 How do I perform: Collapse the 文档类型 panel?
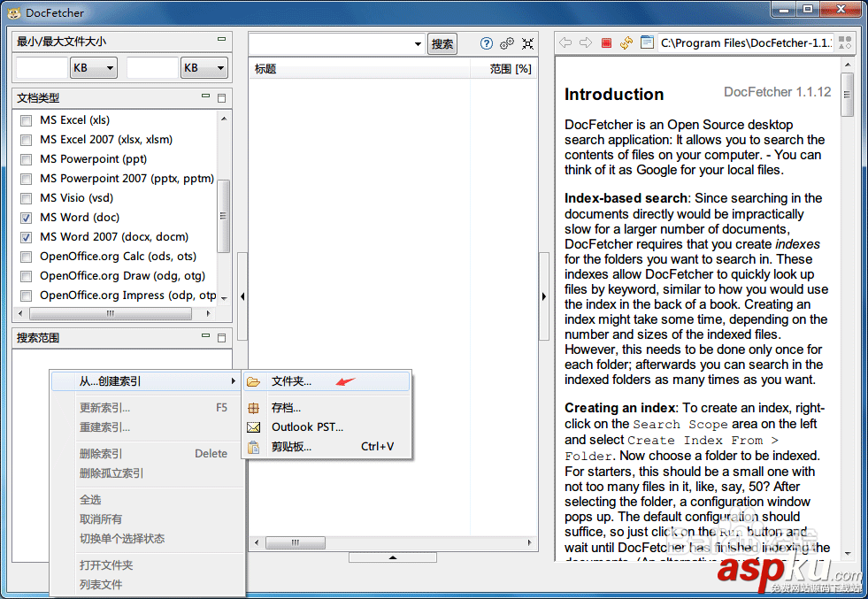pyautogui.click(x=204, y=97)
